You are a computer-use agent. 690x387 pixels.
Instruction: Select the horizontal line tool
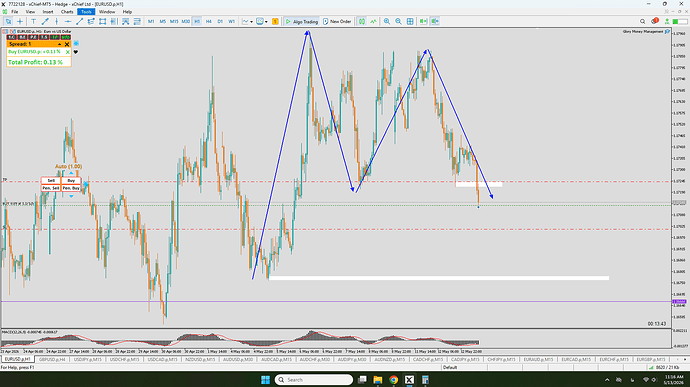pos(68,21)
